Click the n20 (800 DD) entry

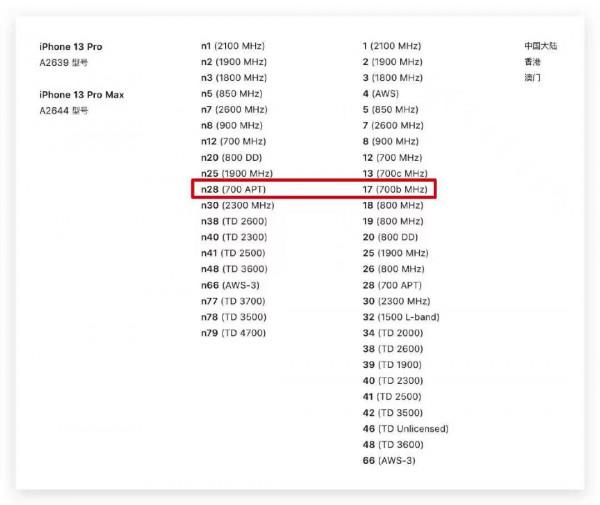click(x=232, y=158)
